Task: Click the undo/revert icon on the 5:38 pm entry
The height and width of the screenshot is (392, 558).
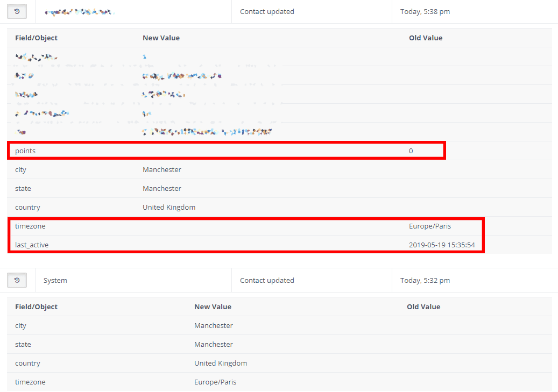Action: click(x=17, y=11)
